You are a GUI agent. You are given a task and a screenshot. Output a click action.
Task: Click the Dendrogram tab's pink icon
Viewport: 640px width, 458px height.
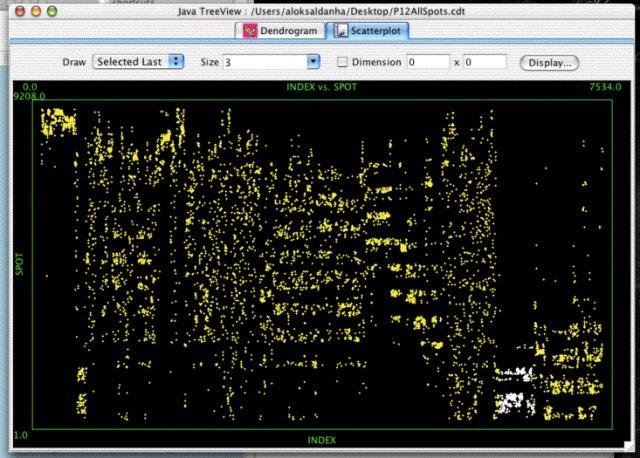250,31
